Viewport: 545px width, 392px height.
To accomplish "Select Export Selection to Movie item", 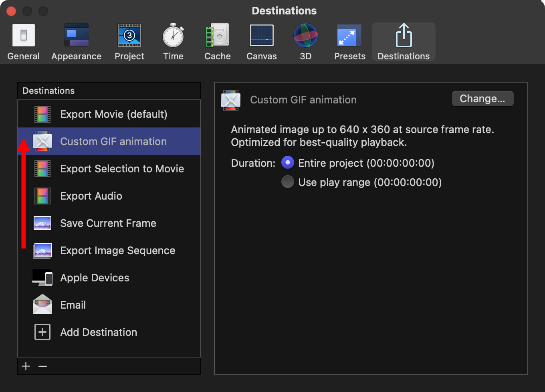I will pos(122,169).
